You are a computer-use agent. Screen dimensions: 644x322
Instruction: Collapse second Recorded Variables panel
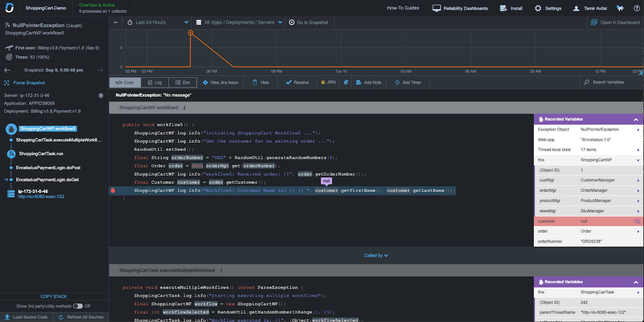pyautogui.click(x=636, y=282)
